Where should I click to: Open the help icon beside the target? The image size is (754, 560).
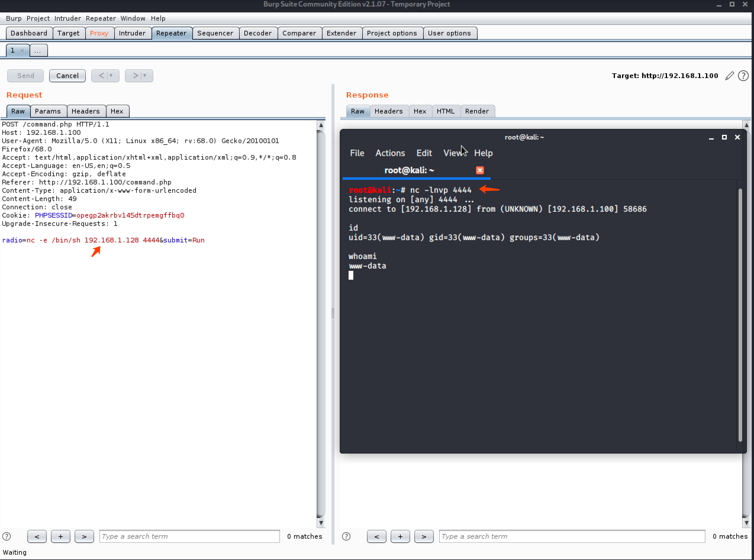(743, 76)
